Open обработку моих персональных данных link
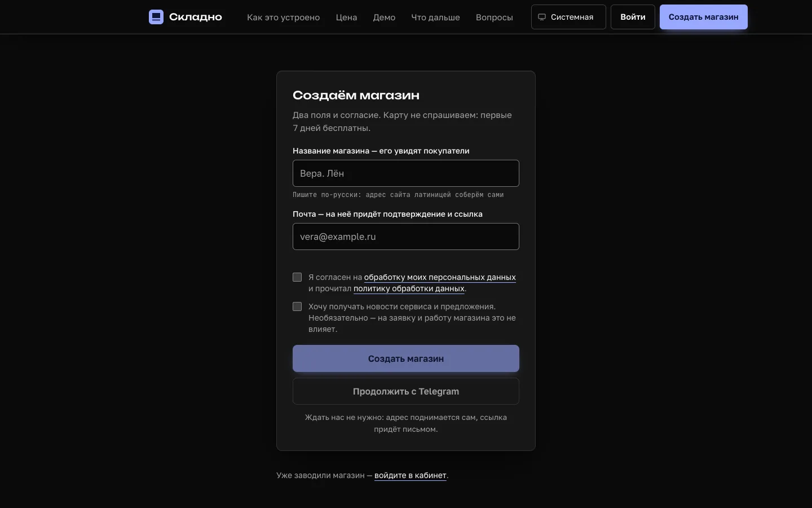The width and height of the screenshot is (812, 508). tap(440, 277)
